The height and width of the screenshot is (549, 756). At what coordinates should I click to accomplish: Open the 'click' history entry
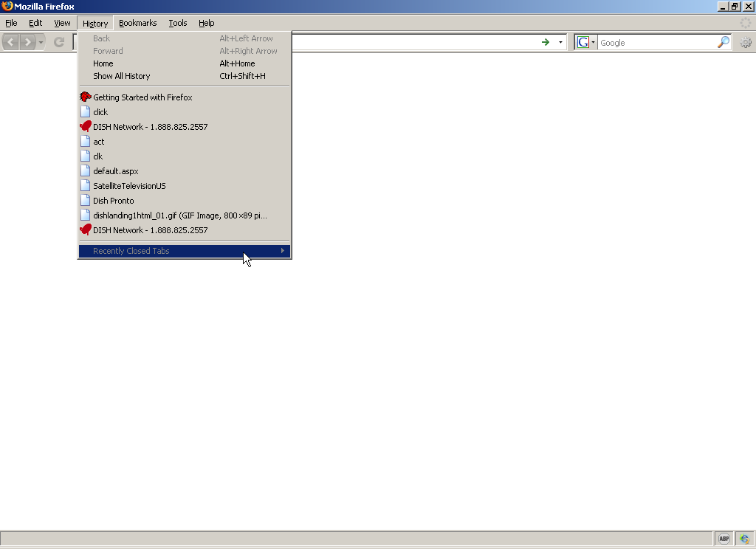184,112
